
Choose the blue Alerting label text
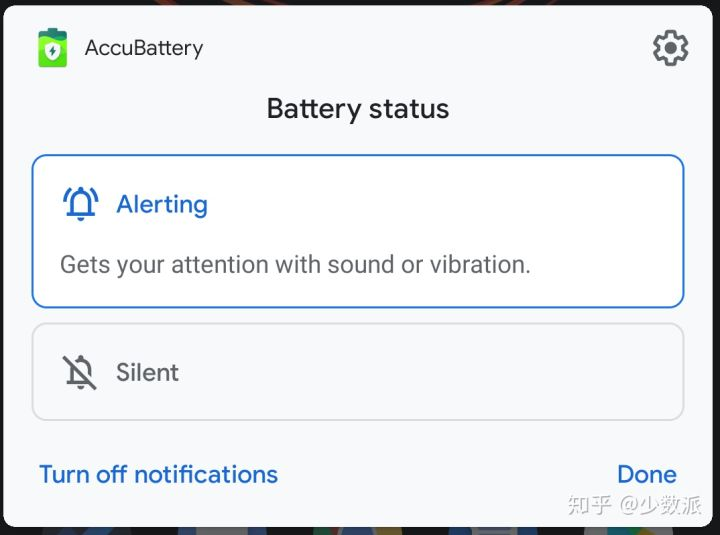point(162,204)
